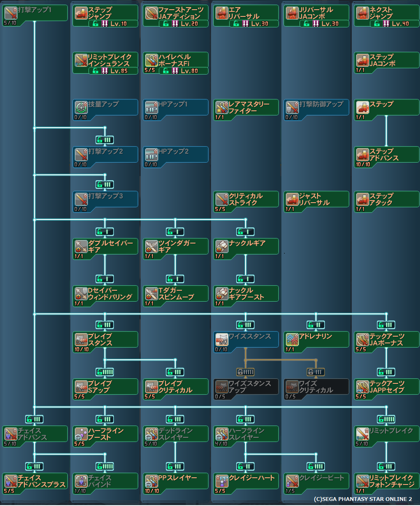This screenshot has height=506, width=420.
Task: Click the ツインダガーギア skill icon
Action: pyautogui.click(x=151, y=246)
